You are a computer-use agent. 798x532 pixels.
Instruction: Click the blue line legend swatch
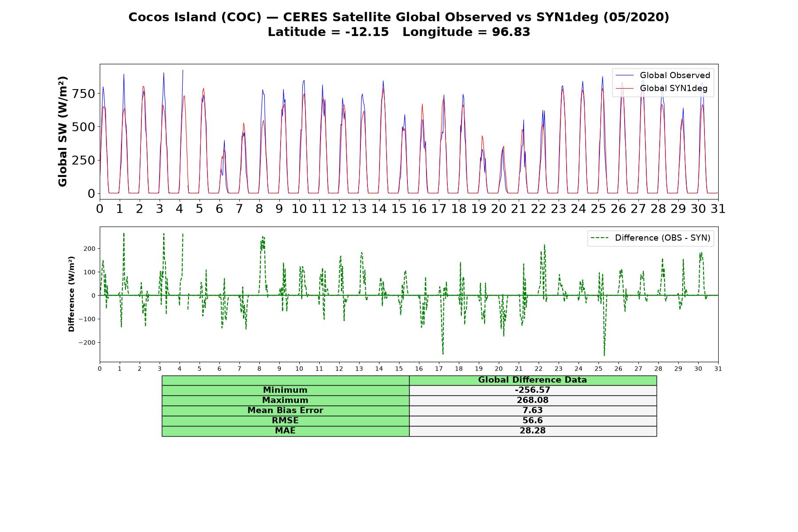tap(625, 75)
